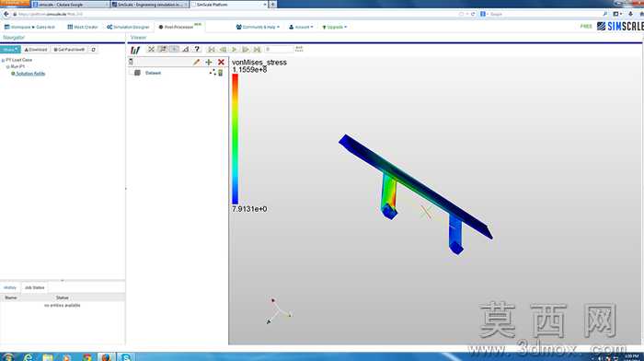Click the browser downloads arrow icon

click(630, 14)
